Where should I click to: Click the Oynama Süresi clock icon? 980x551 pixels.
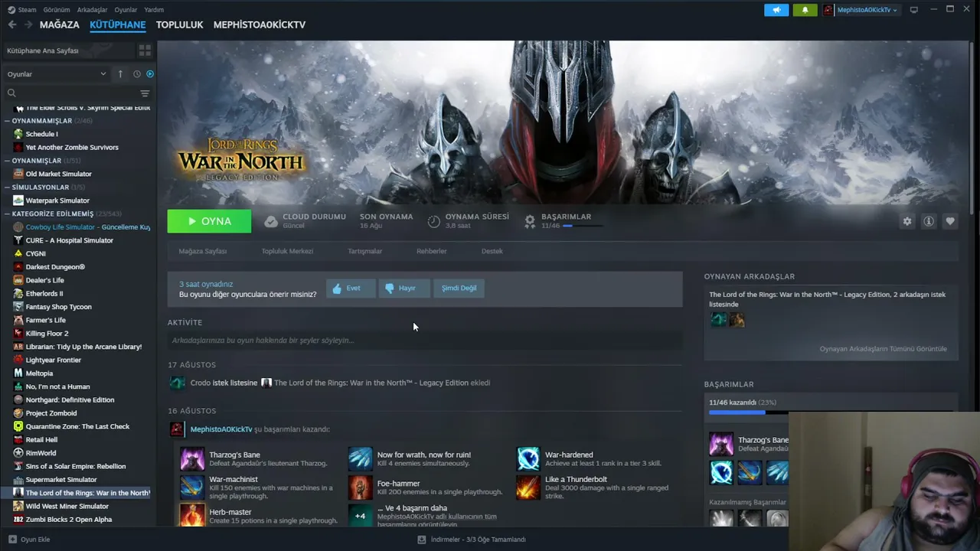coord(433,221)
